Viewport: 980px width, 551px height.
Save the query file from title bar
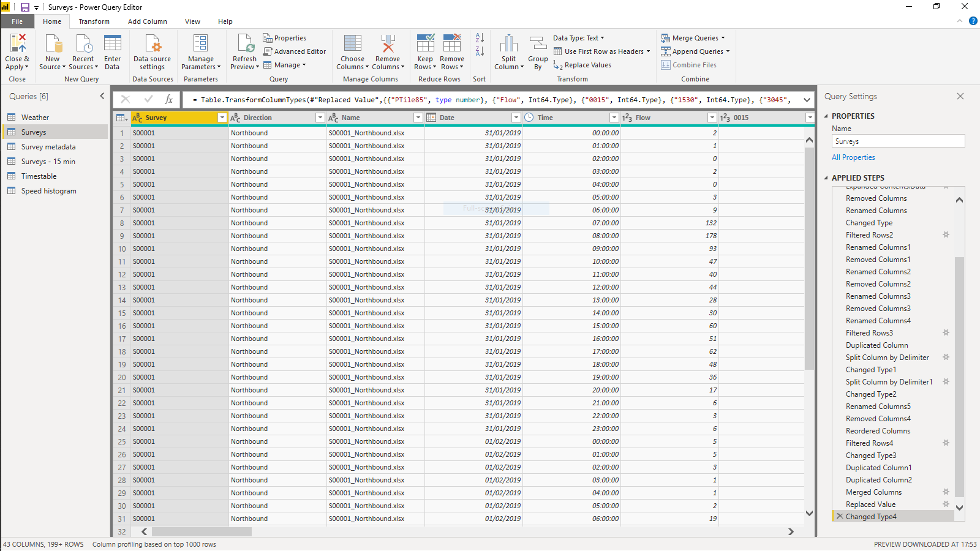click(x=25, y=7)
